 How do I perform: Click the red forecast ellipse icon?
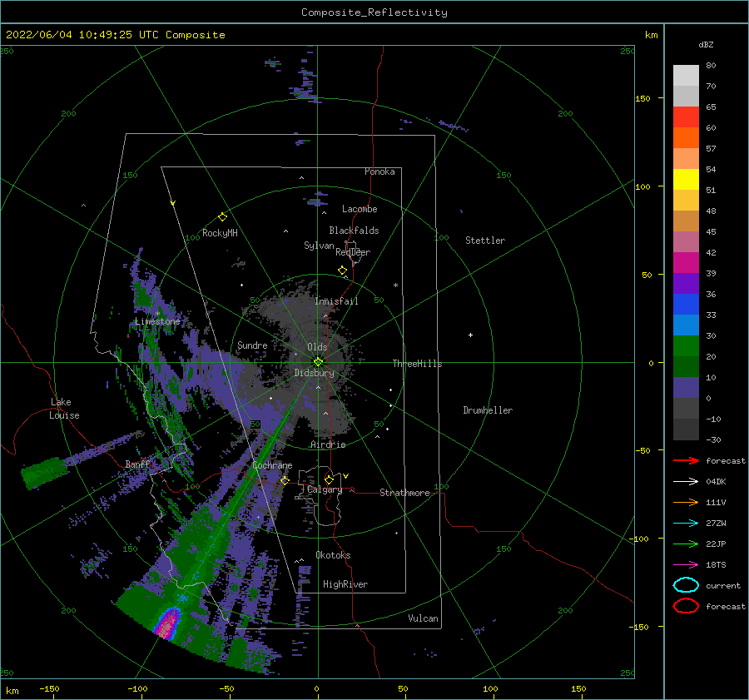pyautogui.click(x=686, y=606)
